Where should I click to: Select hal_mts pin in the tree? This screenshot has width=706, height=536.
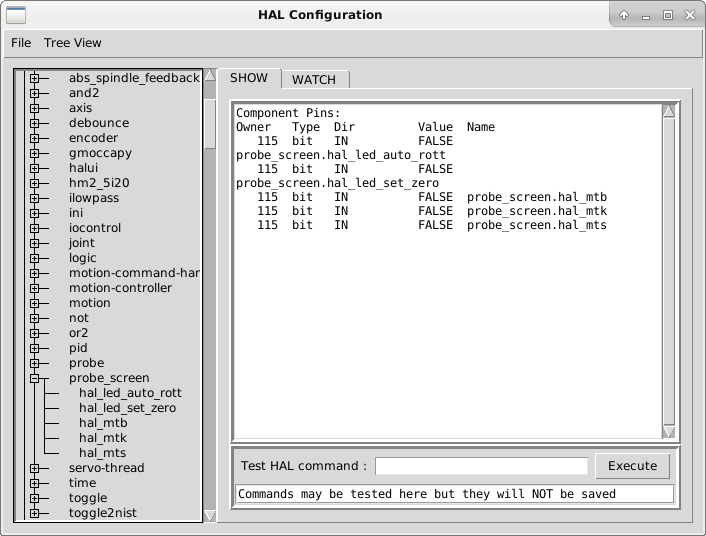(x=102, y=453)
